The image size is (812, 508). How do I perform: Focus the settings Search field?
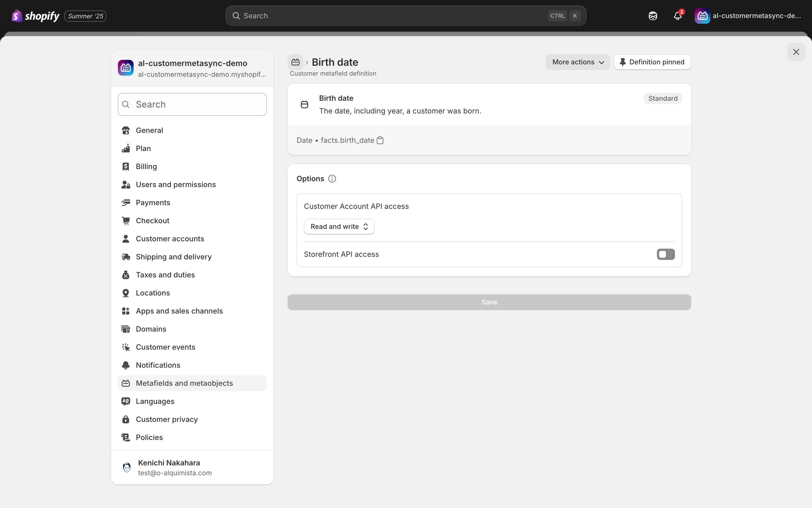[192, 104]
